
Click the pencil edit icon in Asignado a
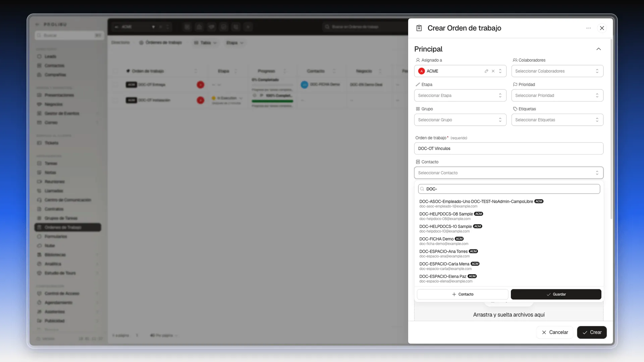coord(486,71)
